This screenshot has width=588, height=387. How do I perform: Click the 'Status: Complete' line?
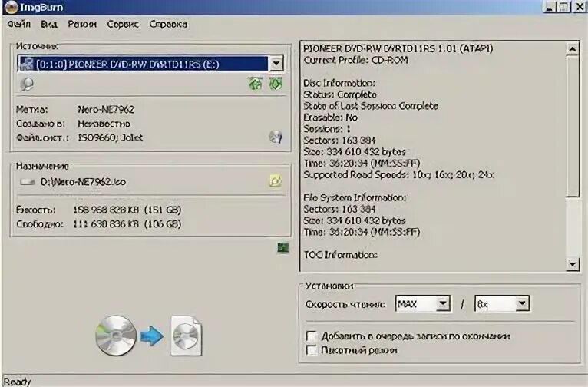(340, 94)
